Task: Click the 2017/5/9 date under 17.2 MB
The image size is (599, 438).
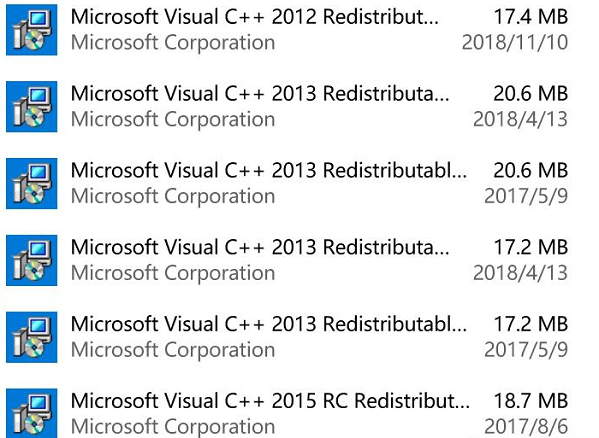Action: pos(526,350)
